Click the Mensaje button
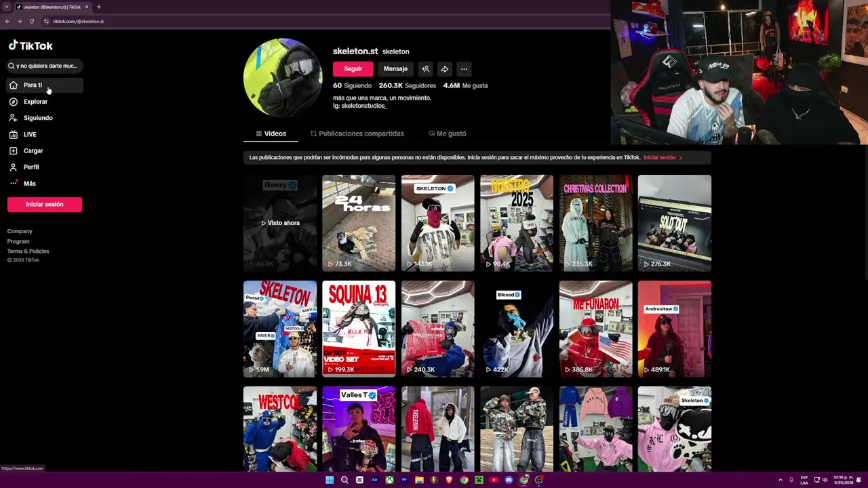 click(x=395, y=68)
